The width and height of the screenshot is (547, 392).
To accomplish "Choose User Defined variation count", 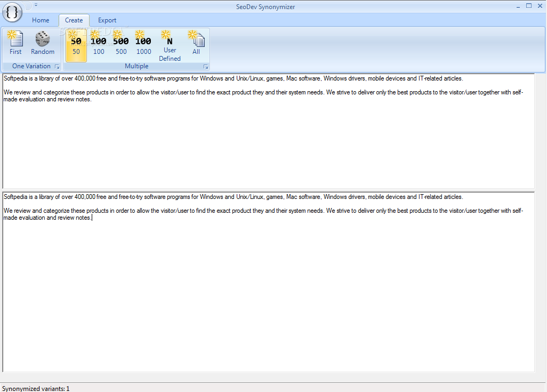I will point(170,45).
